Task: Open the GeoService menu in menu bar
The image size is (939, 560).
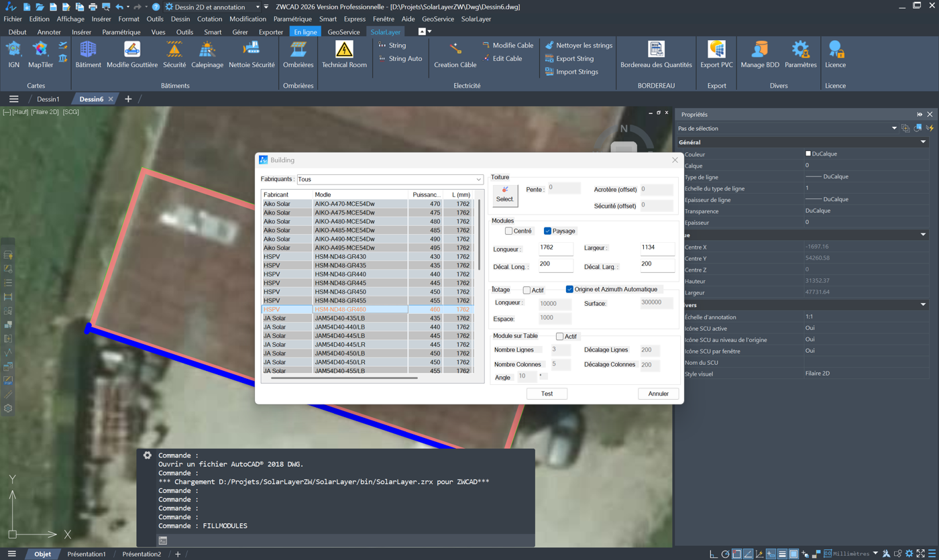Action: 438,19
